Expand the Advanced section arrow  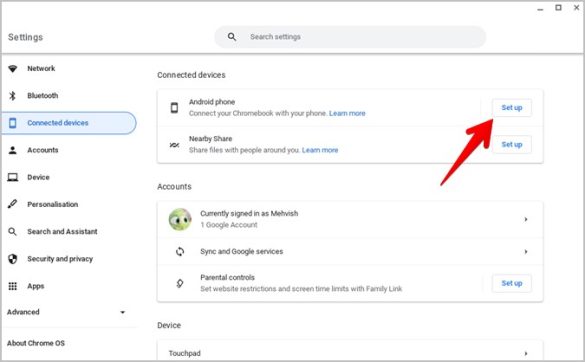tap(123, 312)
